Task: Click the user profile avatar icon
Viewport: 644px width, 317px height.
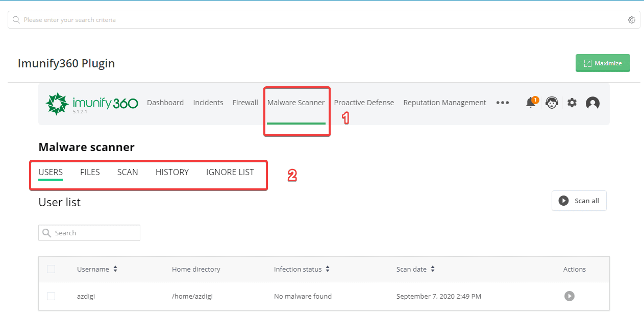Action: (x=592, y=103)
